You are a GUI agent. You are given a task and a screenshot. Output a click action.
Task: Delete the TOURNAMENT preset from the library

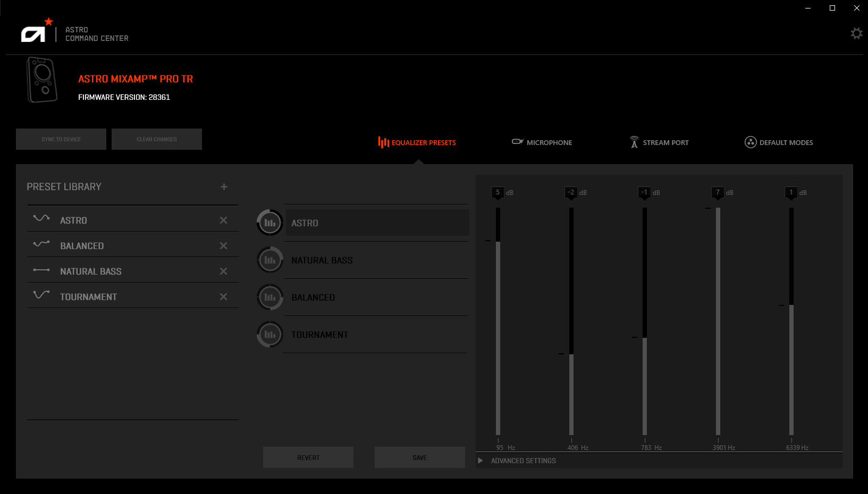click(x=223, y=296)
